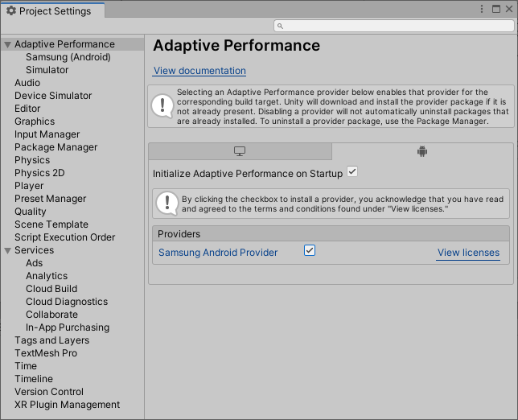Open Time settings

tap(26, 366)
